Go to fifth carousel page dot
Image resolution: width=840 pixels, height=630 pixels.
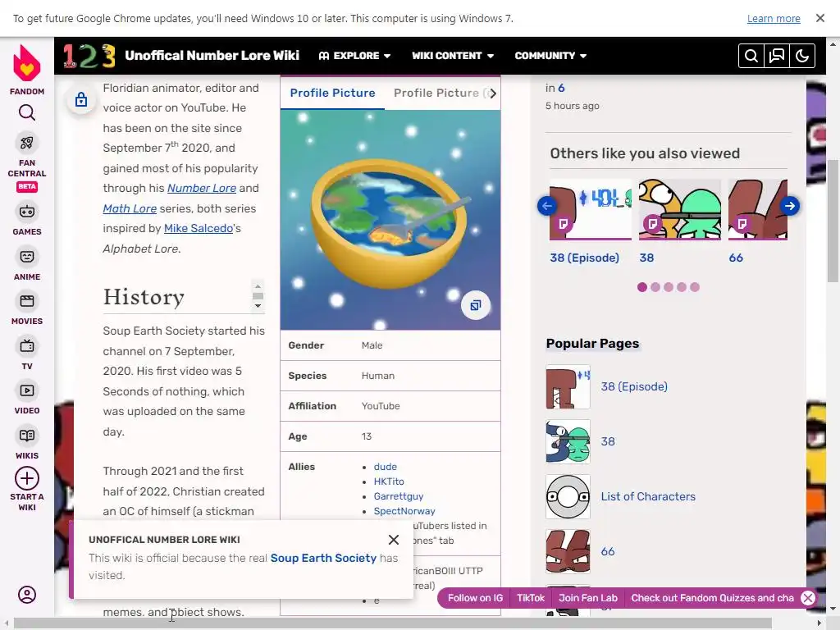[695, 287]
